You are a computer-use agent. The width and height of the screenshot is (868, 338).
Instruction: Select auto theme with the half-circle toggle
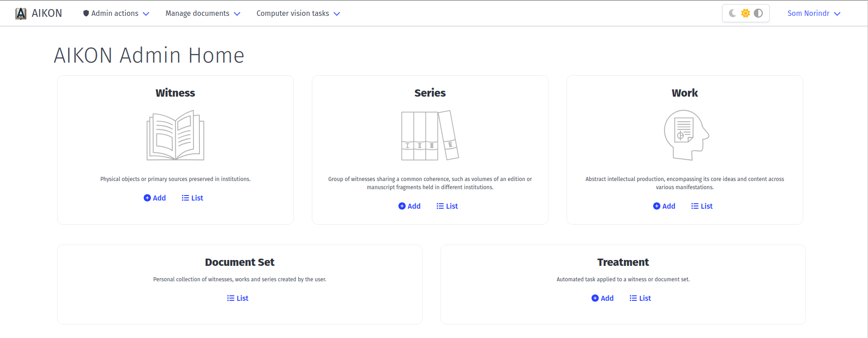[x=758, y=13]
